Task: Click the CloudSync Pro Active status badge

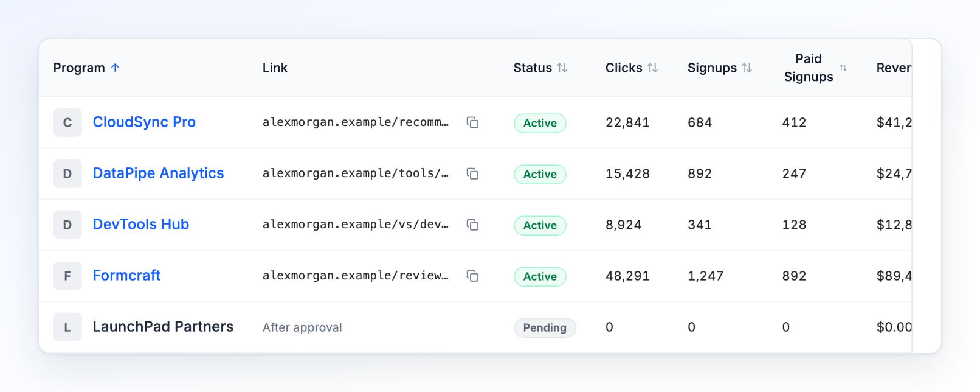Action: [540, 123]
